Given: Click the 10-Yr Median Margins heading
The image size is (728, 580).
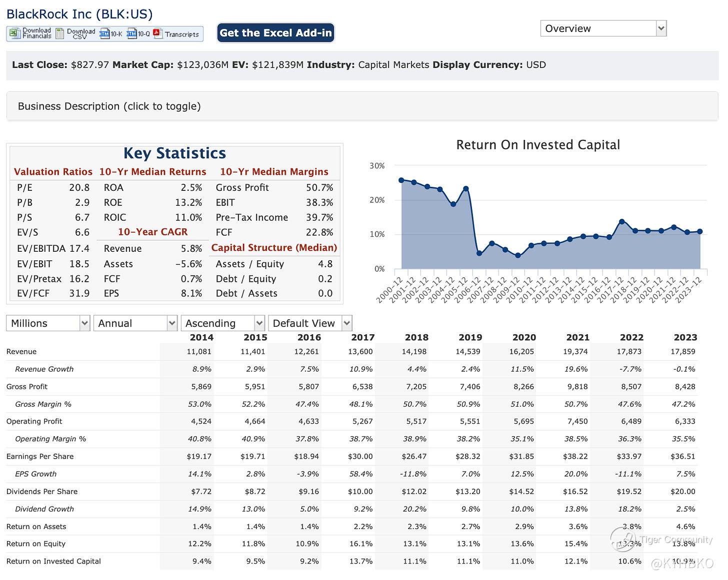Looking at the screenshot, I should 274,172.
